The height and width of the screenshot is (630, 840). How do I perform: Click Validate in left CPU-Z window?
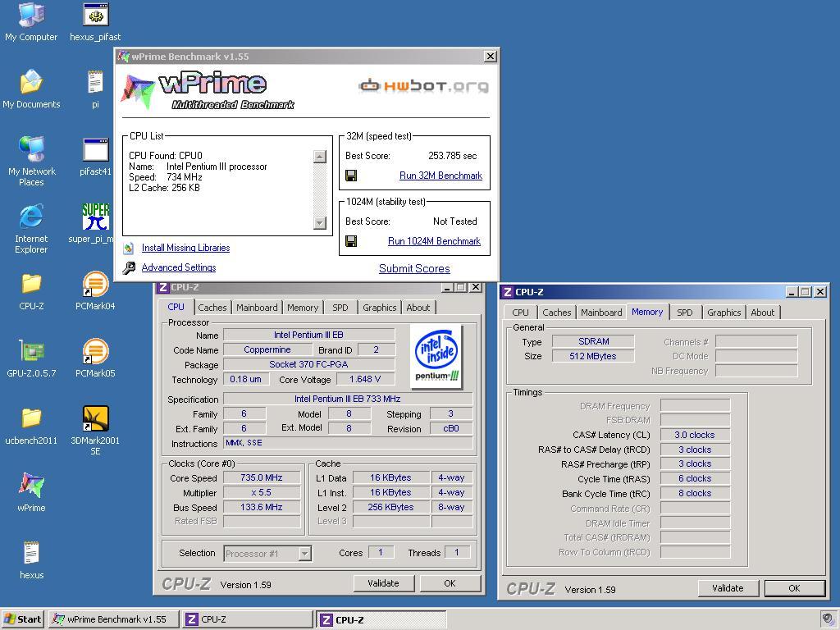pyautogui.click(x=384, y=583)
